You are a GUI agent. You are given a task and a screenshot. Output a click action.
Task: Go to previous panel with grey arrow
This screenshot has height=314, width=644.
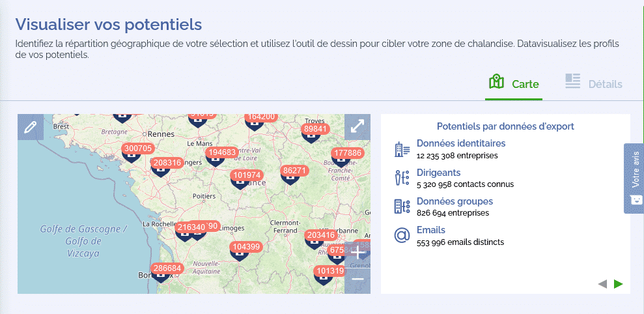point(602,283)
